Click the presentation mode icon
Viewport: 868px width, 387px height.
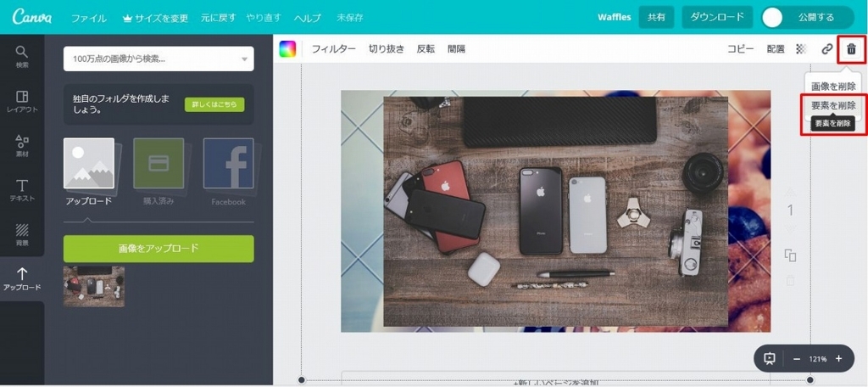[x=770, y=359]
